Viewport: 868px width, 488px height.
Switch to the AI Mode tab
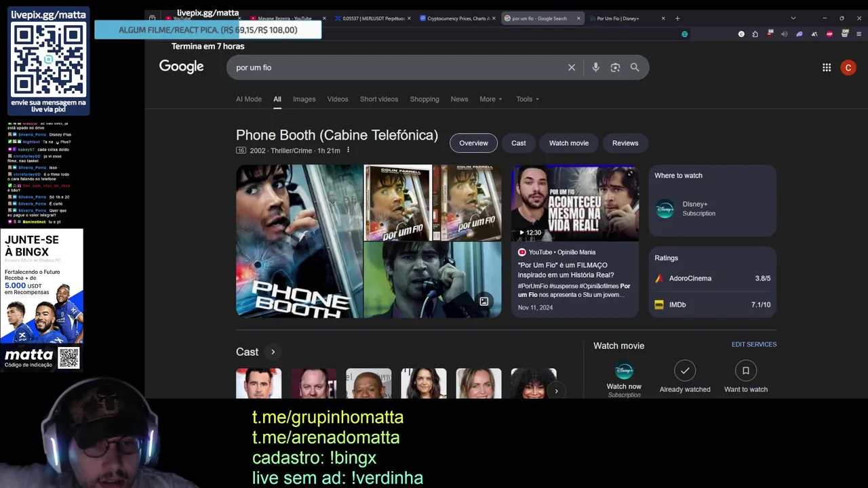click(x=249, y=99)
